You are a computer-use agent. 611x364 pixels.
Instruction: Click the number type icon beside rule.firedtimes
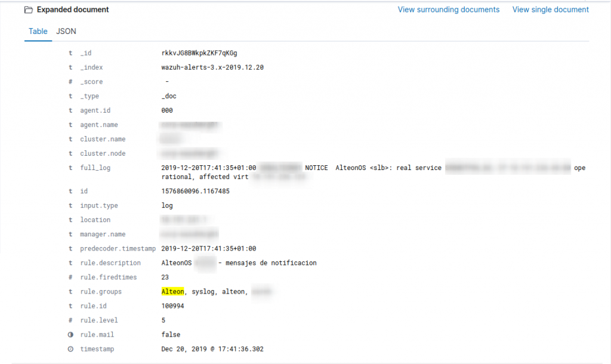tap(70, 277)
